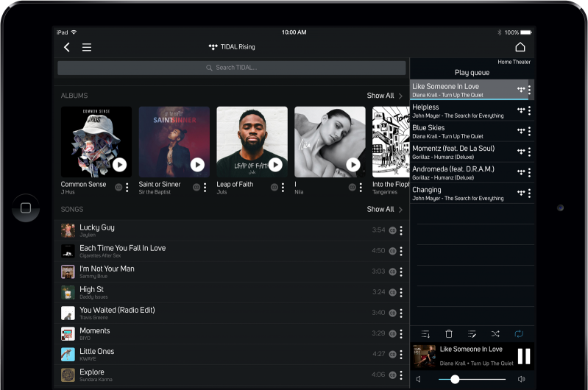Tap the home icon

520,47
